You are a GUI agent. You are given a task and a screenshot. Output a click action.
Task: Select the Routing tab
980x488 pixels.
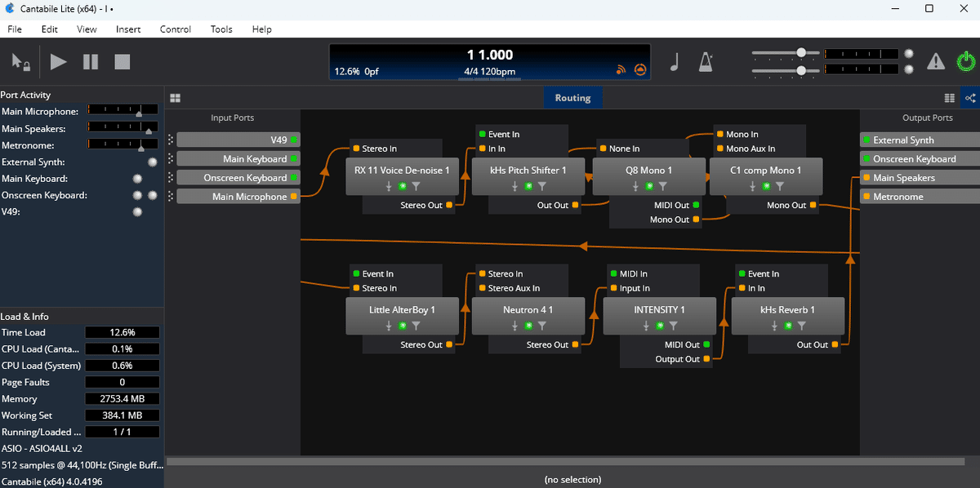(x=572, y=98)
